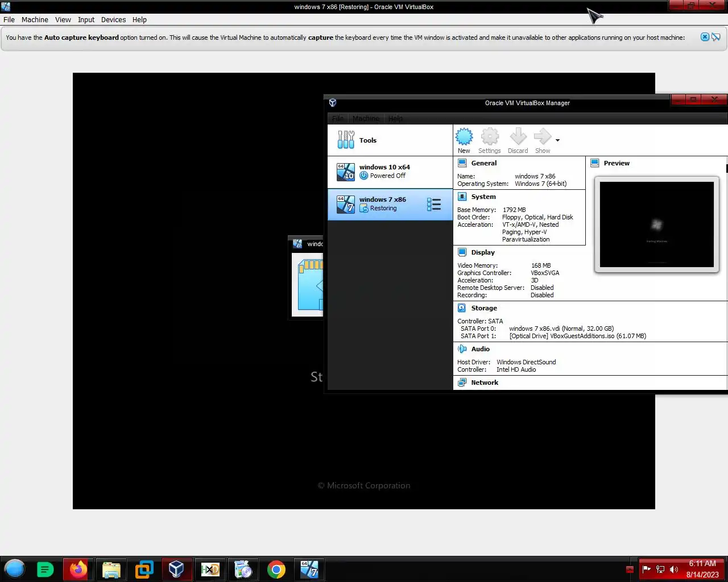Open the Help menu in VirtualBox Manager
728x582 pixels.
[x=395, y=118]
